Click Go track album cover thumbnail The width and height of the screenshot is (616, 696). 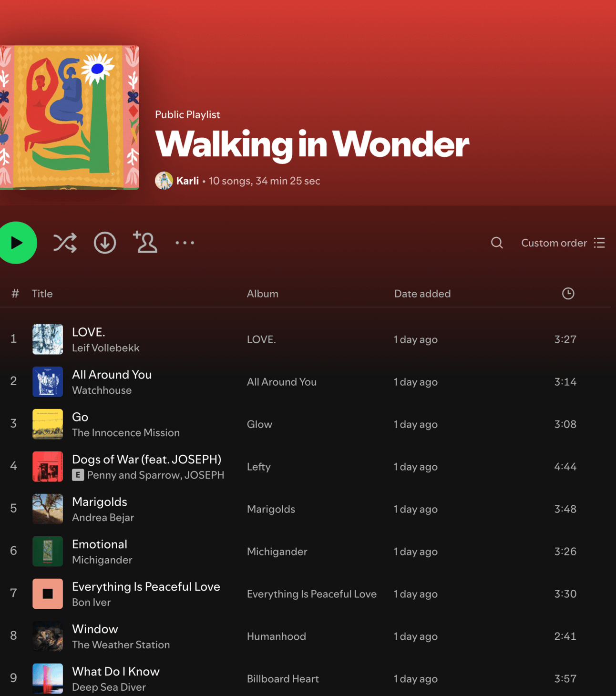pos(48,424)
